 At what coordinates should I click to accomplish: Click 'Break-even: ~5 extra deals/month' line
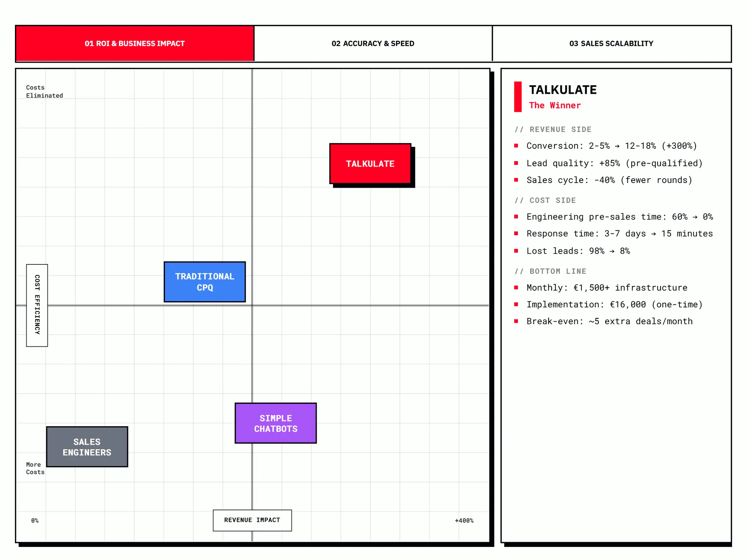coord(609,321)
